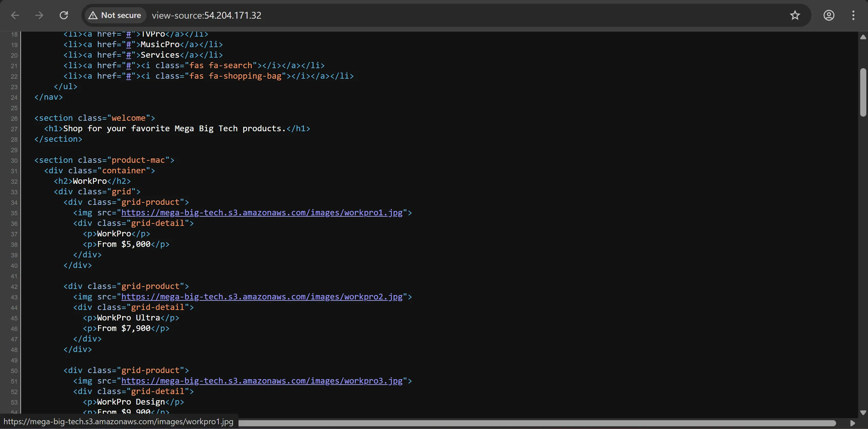Click the horizontal scrollbar track
Screen dimensions: 868x429
(x=509, y=423)
